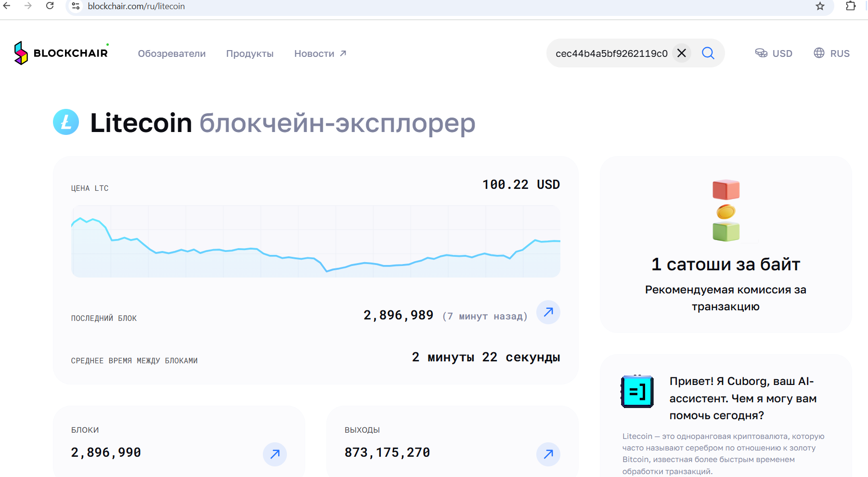The width and height of the screenshot is (868, 477).
Task: Open the RUS language selector
Action: [831, 53]
